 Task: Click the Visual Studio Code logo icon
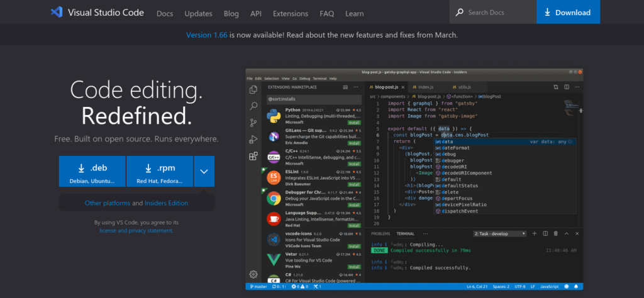57,12
